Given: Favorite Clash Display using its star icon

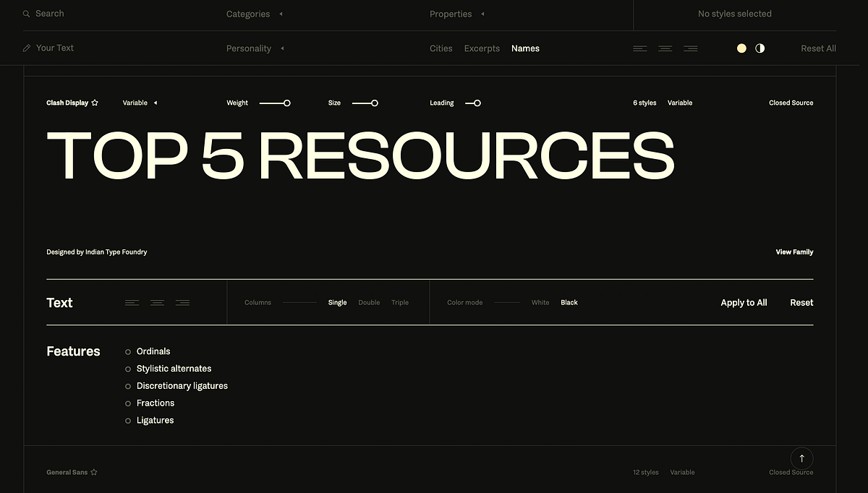Looking at the screenshot, I should click(x=94, y=103).
